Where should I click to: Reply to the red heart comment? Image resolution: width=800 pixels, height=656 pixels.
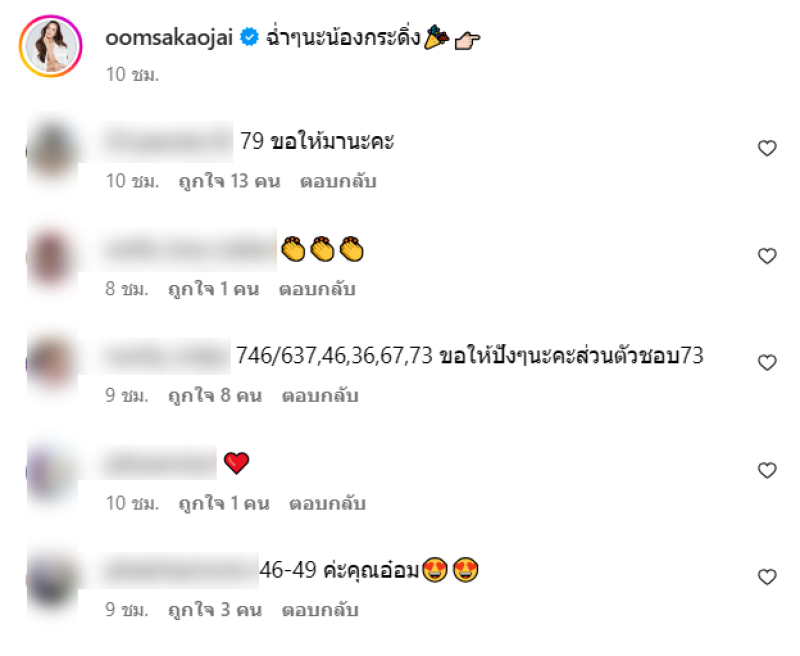[327, 503]
